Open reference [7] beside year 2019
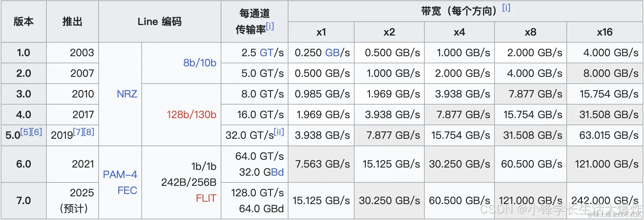644x220 pixels. tap(78, 132)
